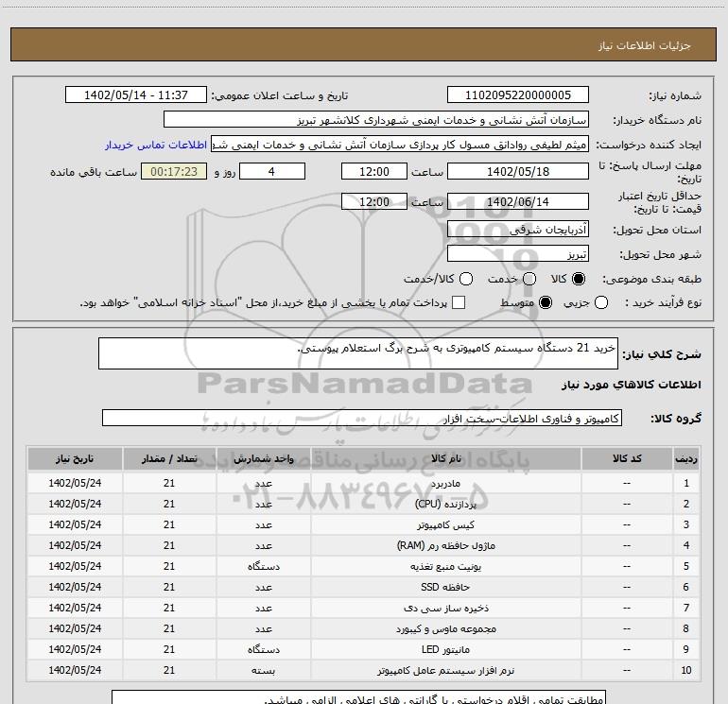Select the کالا/خدمت radio button
728x704 pixels.
click(466, 279)
